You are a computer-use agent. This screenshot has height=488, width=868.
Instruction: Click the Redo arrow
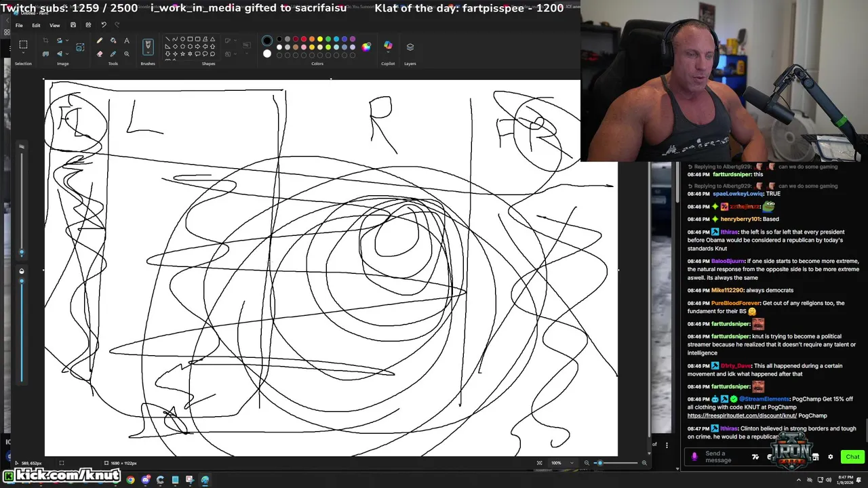[x=117, y=25]
